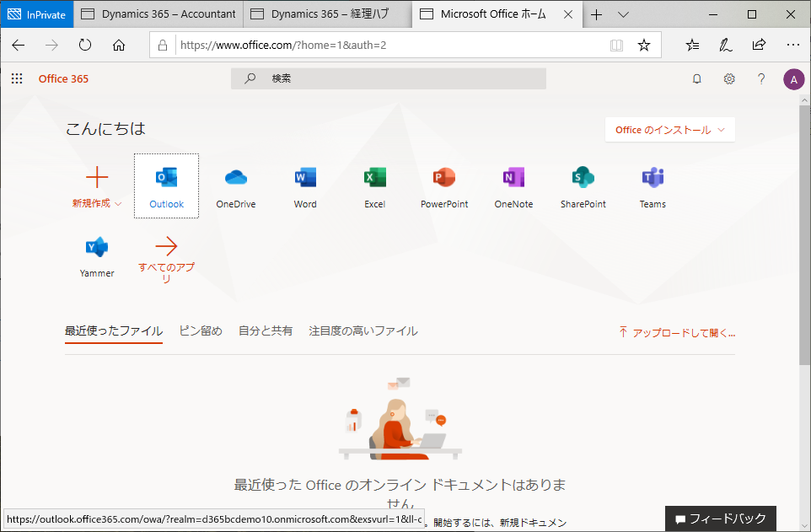811x532 pixels.
Task: Open the favorites hub
Action: 692,45
